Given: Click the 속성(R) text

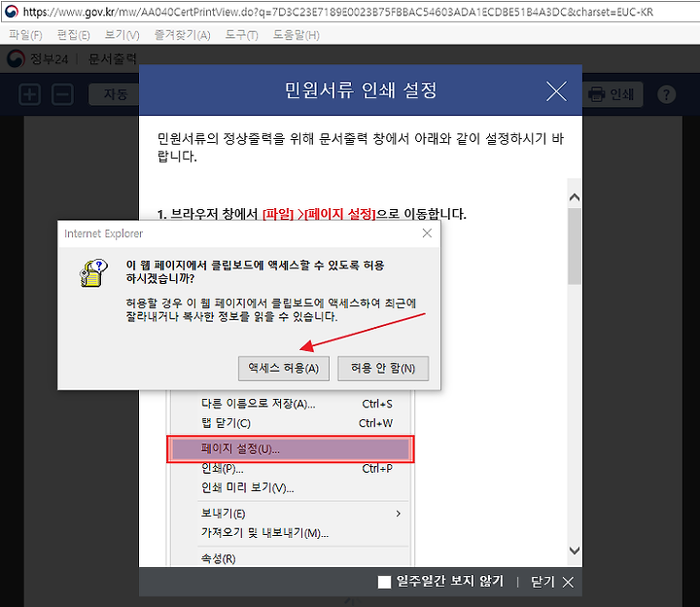Looking at the screenshot, I should click(219, 558).
